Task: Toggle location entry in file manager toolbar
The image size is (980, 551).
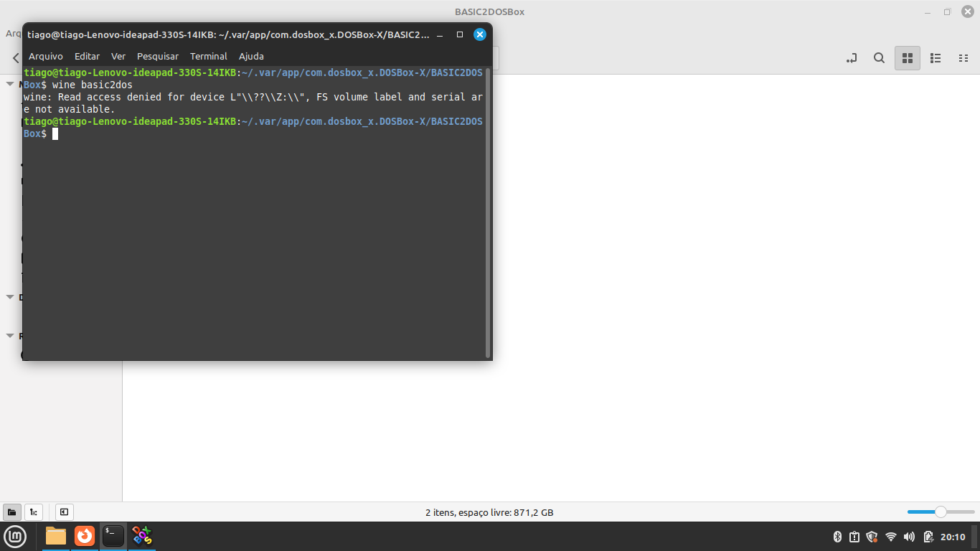Action: point(852,58)
